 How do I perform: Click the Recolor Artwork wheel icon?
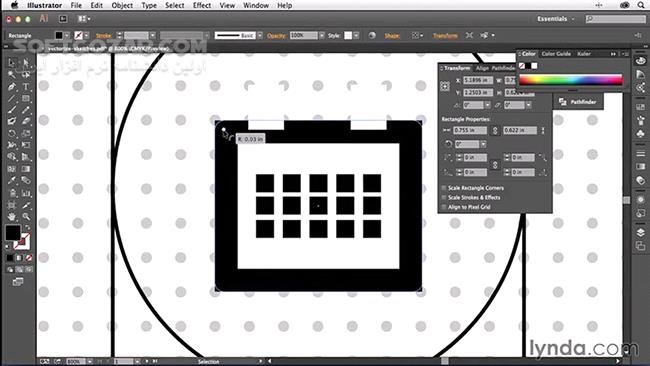(x=372, y=36)
